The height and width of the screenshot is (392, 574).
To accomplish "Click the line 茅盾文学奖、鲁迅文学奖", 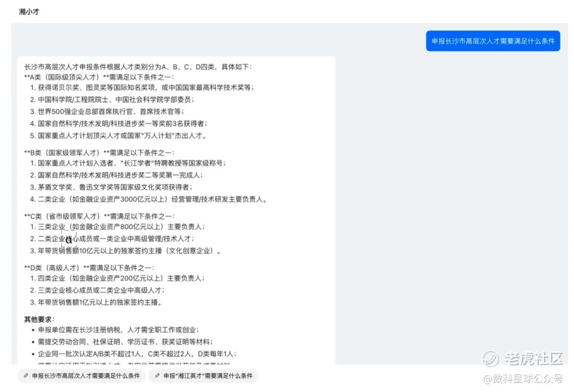I will (111, 188).
